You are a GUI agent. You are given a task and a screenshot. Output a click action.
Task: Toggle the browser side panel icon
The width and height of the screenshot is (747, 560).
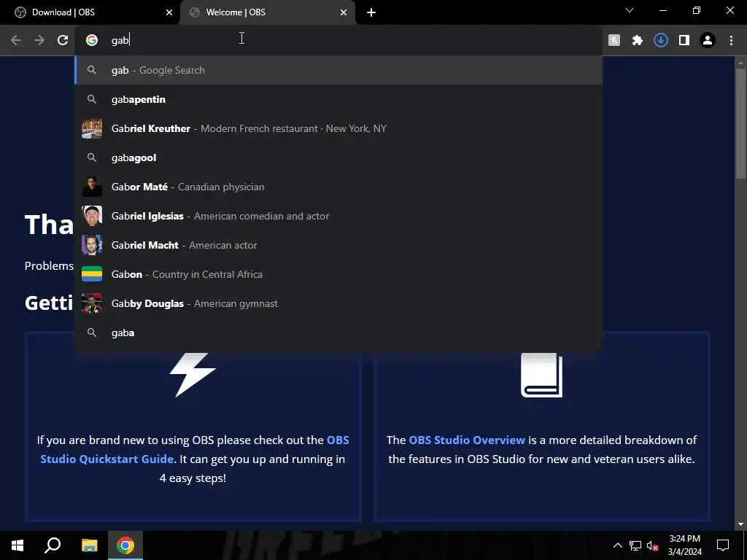684,40
